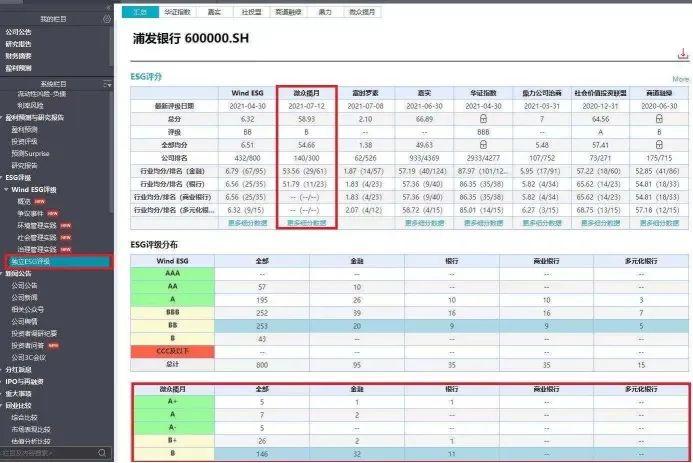Screen dimensions: 693x463
Task: Open 盈利预测 under 我的栏目
Action: pos(18,68)
